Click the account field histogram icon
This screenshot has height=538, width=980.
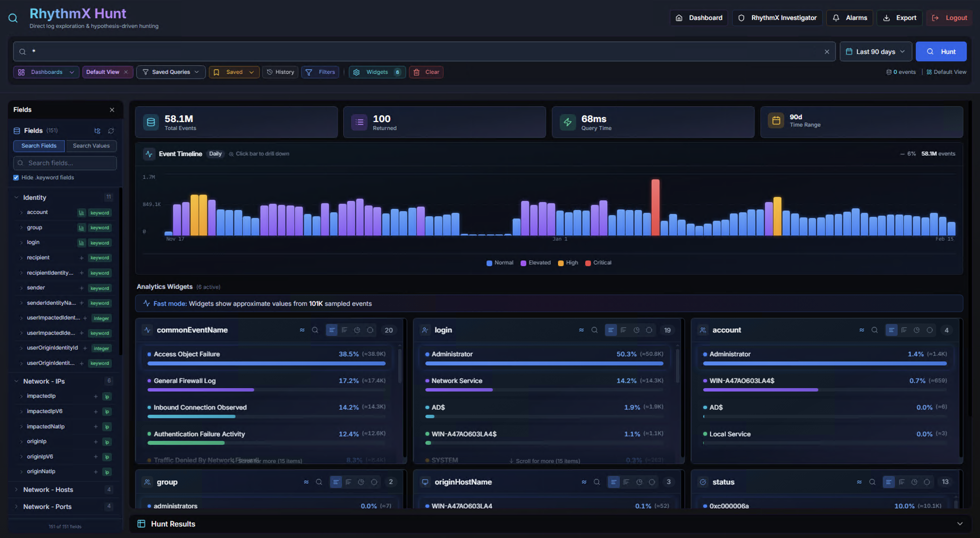click(81, 213)
